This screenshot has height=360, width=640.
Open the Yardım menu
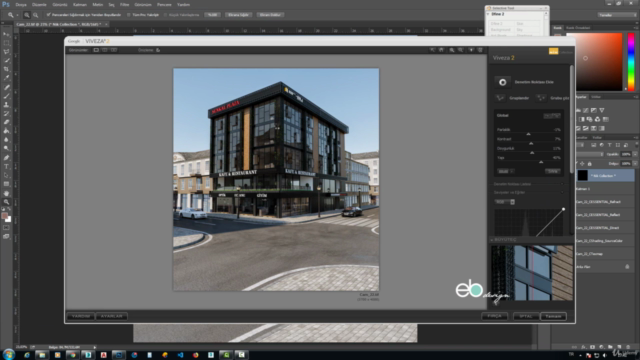pyautogui.click(x=183, y=4)
